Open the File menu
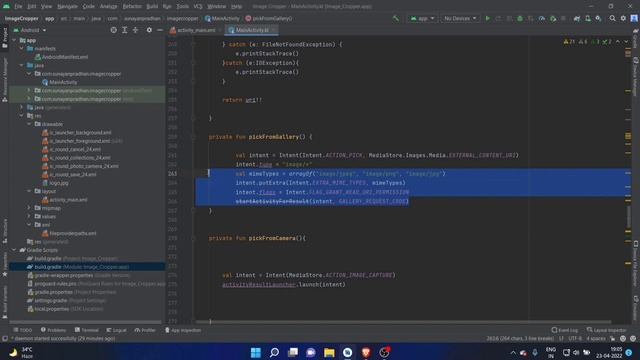The width and height of the screenshot is (640, 360). [x=18, y=6]
